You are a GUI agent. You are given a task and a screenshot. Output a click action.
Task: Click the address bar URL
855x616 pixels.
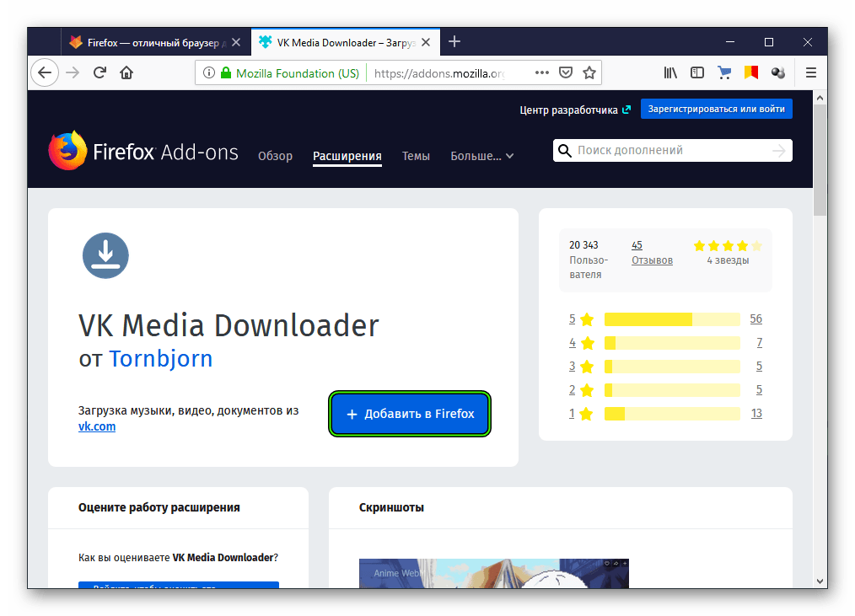click(x=439, y=73)
